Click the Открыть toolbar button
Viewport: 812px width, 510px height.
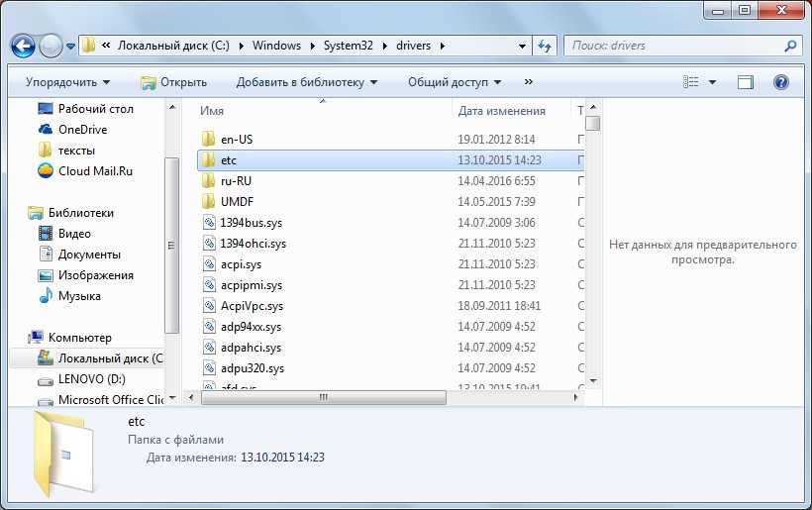coord(174,82)
